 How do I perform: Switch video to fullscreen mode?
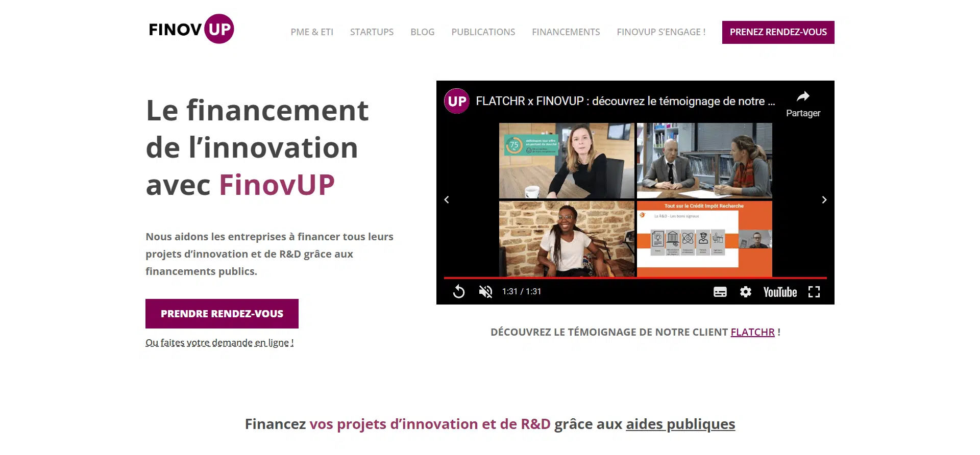tap(814, 292)
